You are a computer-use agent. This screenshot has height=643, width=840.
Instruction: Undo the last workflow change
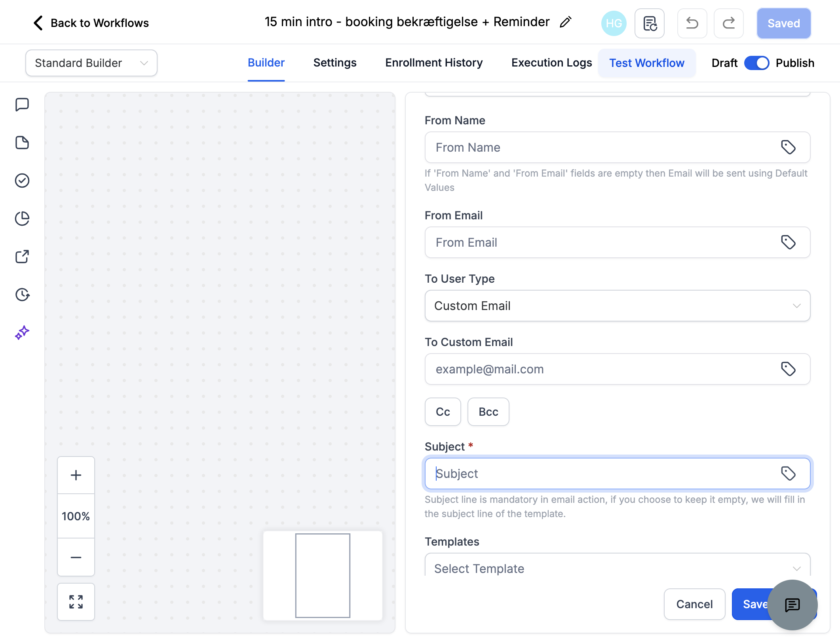tap(692, 23)
